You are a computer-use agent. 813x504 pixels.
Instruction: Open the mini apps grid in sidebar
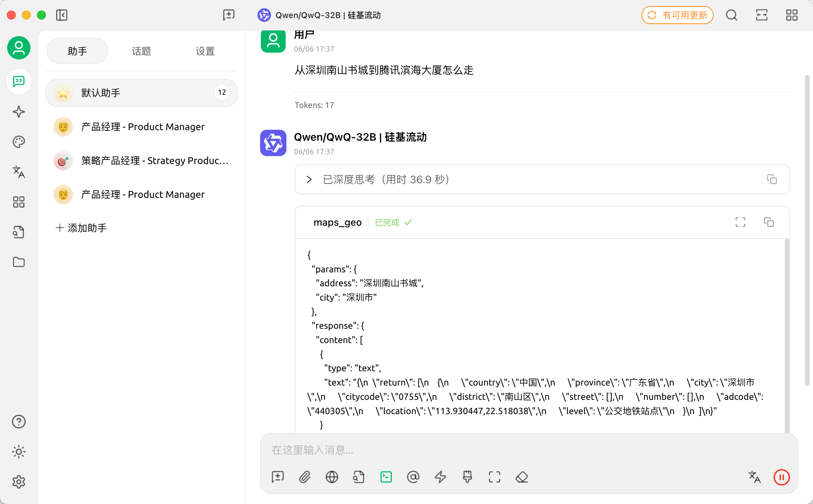tap(19, 202)
